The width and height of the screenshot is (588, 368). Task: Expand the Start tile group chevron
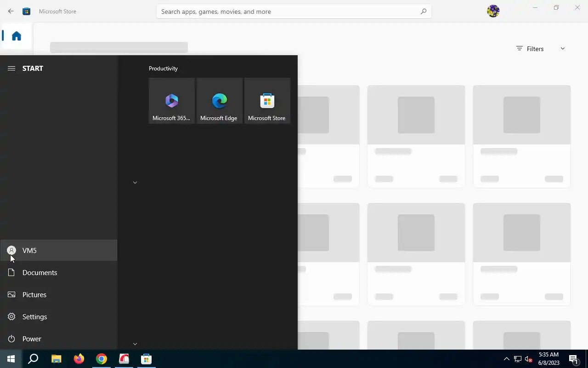coord(135,183)
